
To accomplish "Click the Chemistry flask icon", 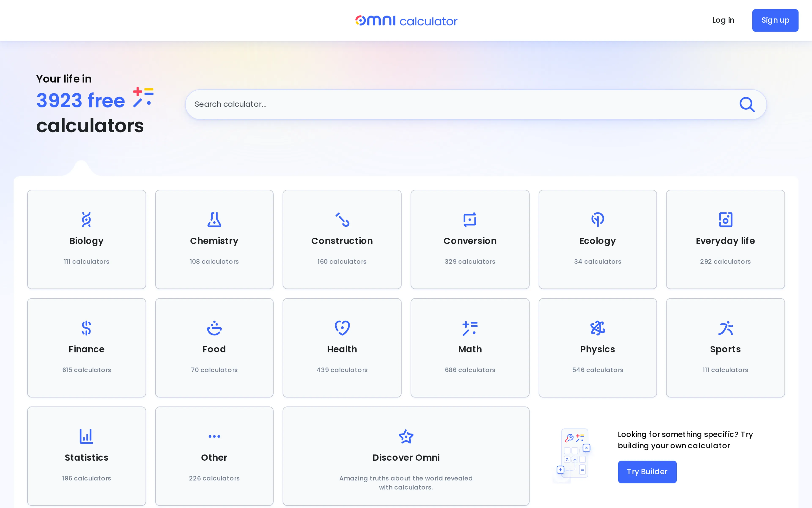I will 214,220.
